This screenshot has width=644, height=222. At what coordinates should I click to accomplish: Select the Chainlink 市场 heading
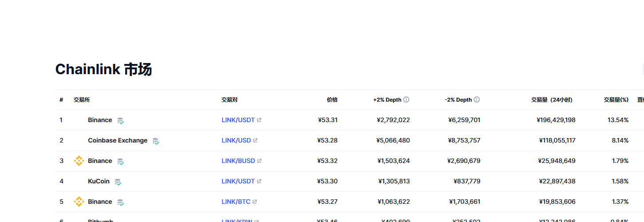point(103,69)
